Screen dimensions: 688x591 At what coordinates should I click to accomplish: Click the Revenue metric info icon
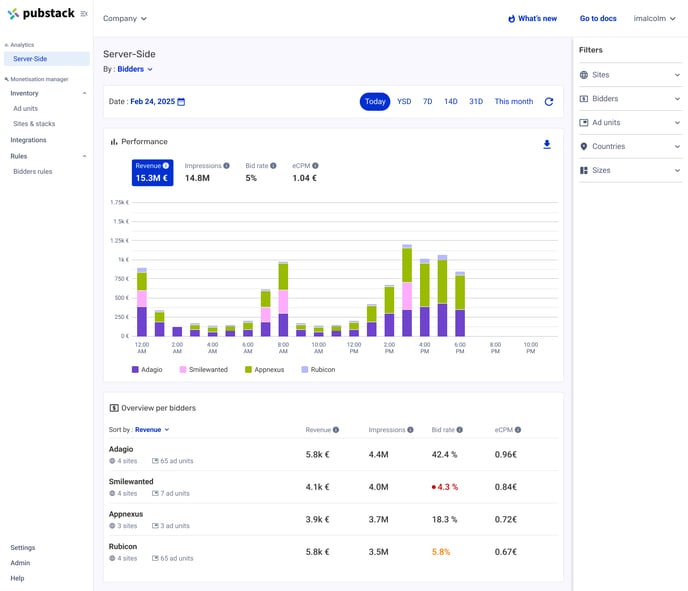coord(166,166)
